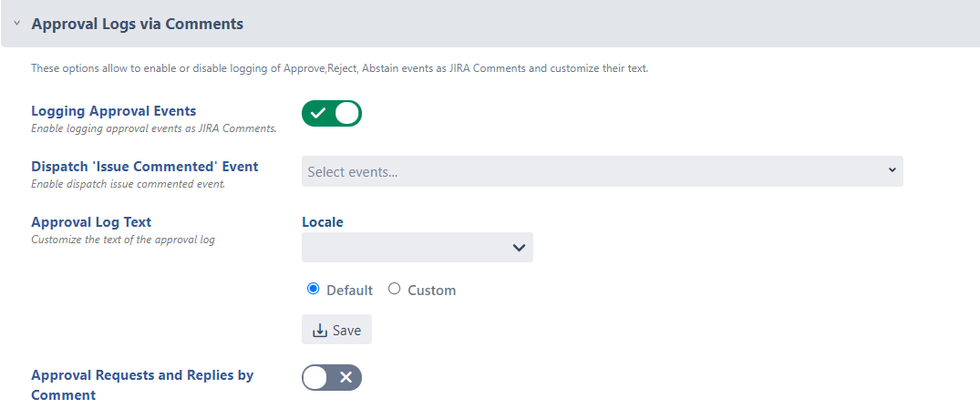Select the Default radio button

[x=314, y=289]
